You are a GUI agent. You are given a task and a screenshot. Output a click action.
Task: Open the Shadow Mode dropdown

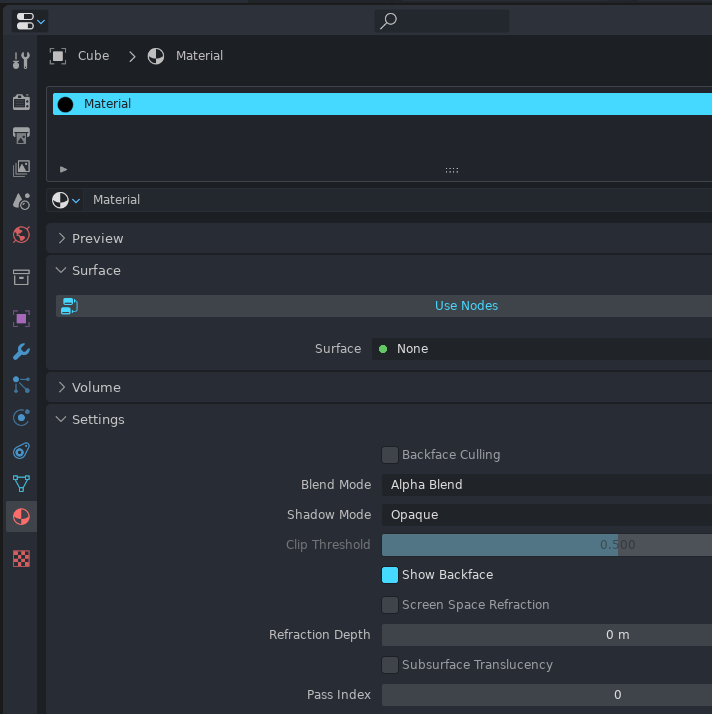pos(547,515)
